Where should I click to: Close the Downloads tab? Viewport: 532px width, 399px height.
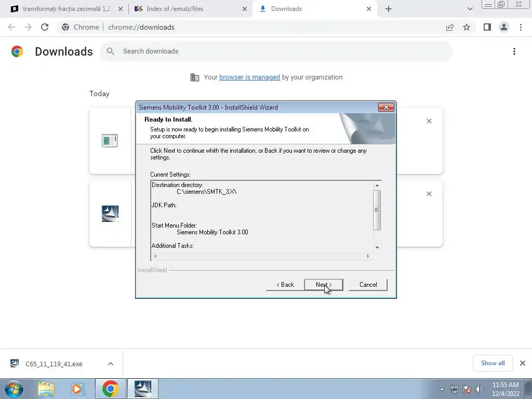click(x=369, y=9)
